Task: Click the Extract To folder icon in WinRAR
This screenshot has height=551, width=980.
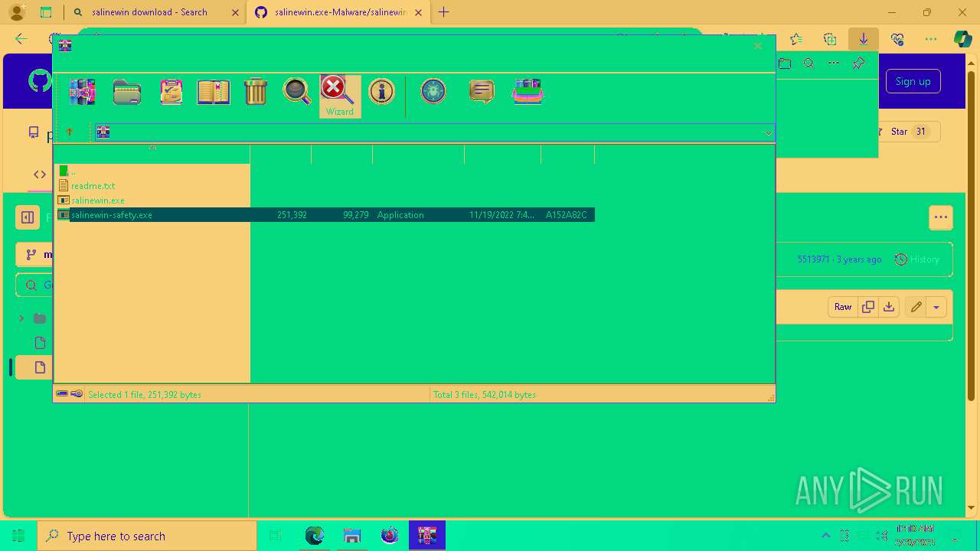Action: tap(126, 92)
